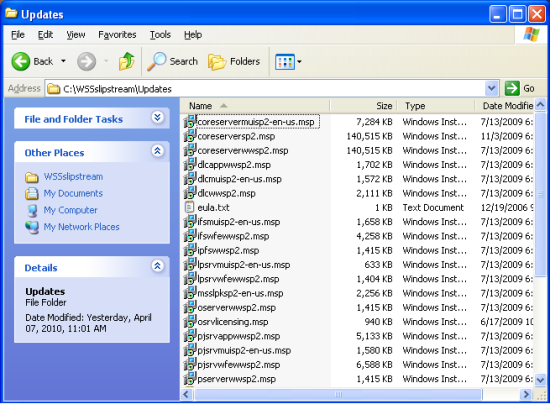
Task: Open My Documents link
Action: [x=73, y=194]
